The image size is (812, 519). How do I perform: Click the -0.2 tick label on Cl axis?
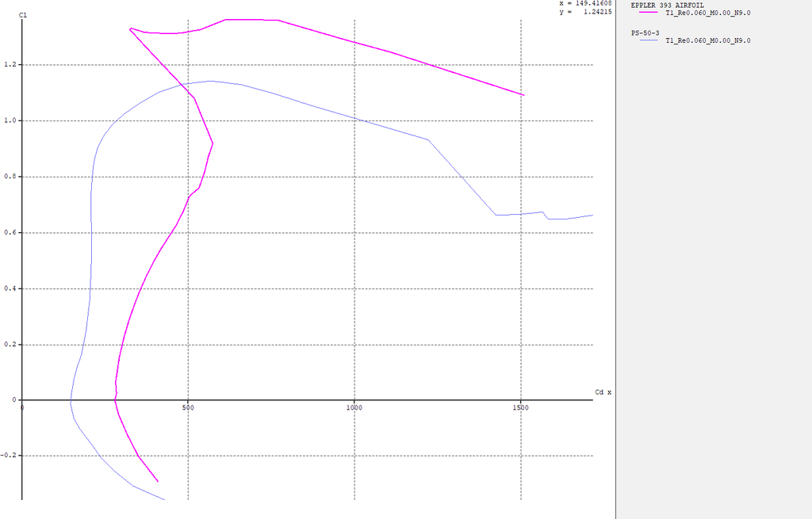click(x=9, y=456)
